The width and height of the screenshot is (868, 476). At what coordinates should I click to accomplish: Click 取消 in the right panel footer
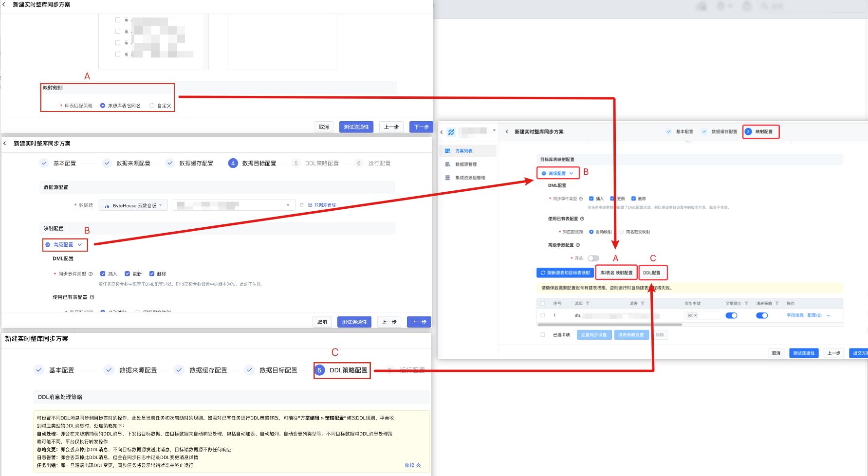click(776, 353)
